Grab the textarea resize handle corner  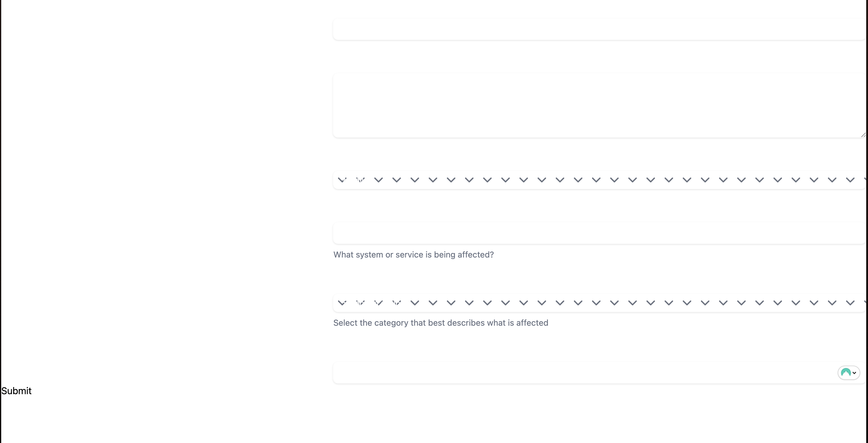point(863,135)
